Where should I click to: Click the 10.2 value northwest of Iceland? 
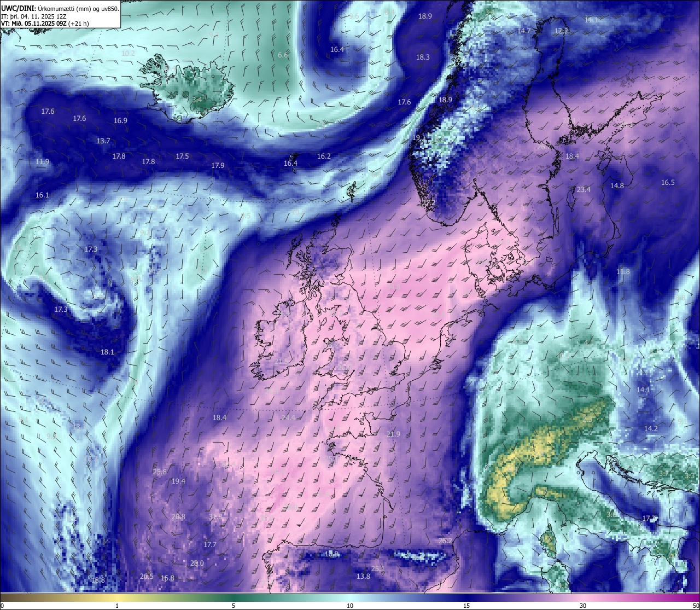point(128,53)
